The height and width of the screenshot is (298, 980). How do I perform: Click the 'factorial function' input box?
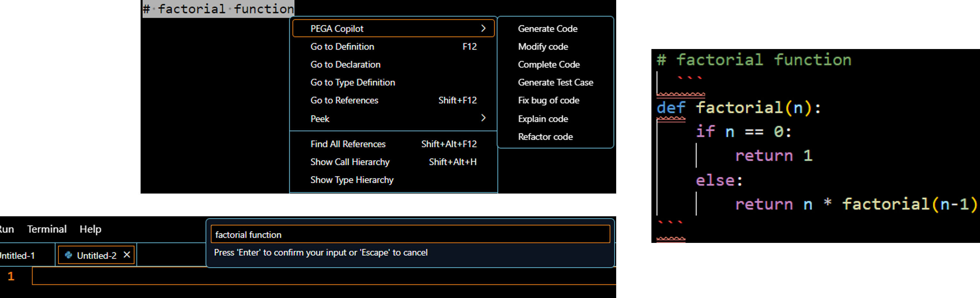(410, 234)
